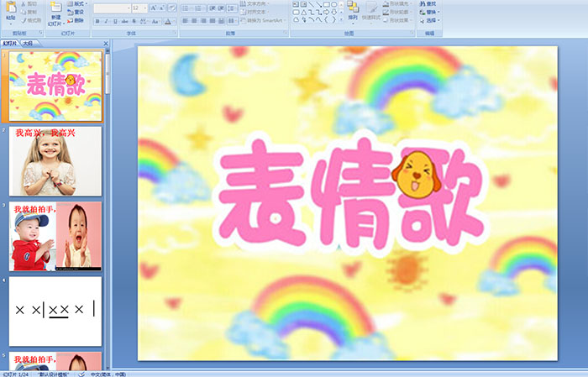Select the Format Painter brush
This screenshot has width=588, height=377.
[32, 21]
